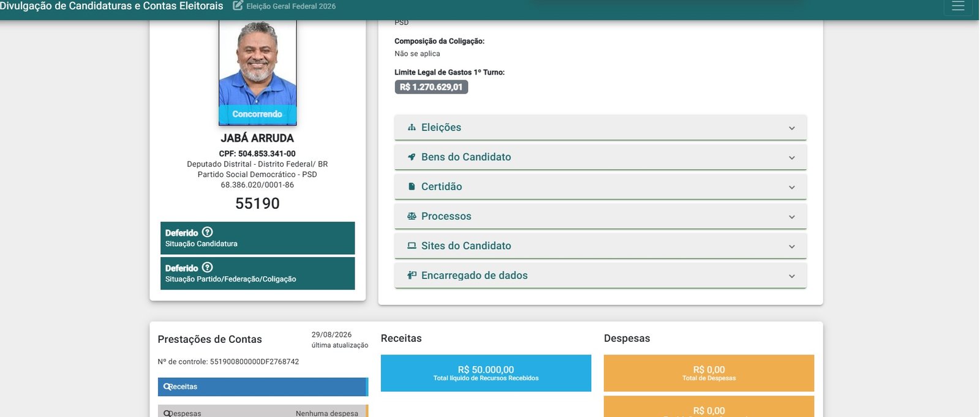The height and width of the screenshot is (417, 980).
Task: Open the Despesas bar in Prestações de Contas
Action: 263,411
